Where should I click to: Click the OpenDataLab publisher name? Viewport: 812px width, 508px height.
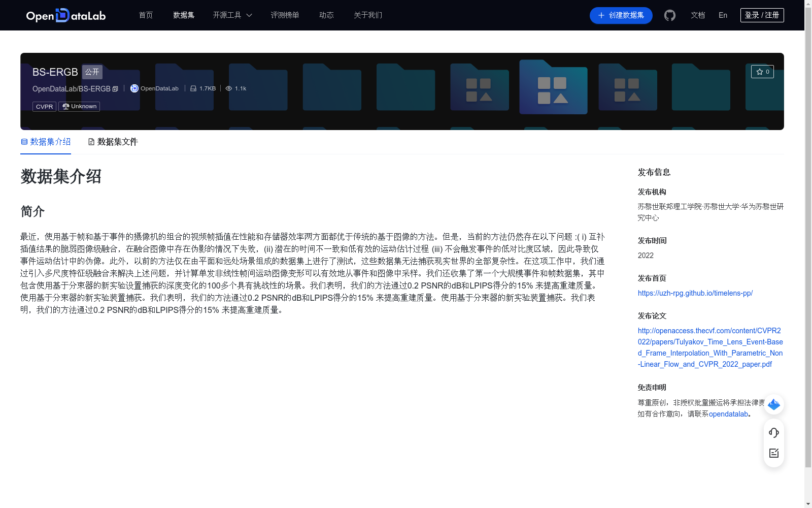pyautogui.click(x=160, y=88)
